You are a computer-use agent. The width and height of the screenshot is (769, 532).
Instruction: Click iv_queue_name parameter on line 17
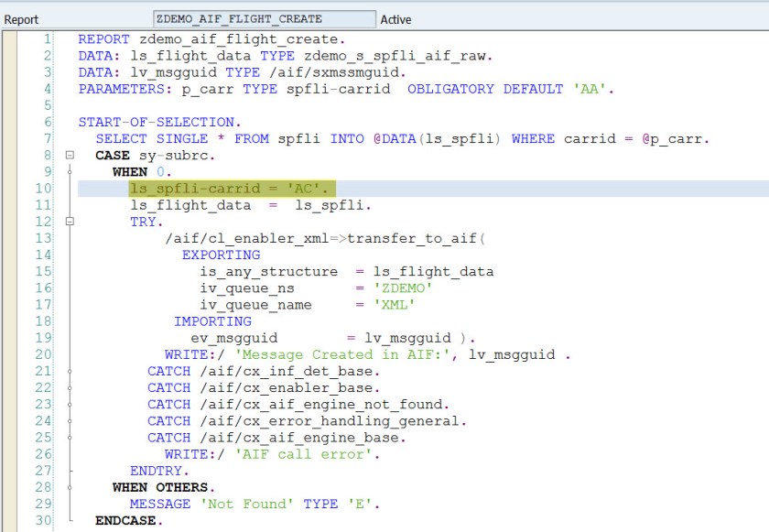pyautogui.click(x=255, y=305)
